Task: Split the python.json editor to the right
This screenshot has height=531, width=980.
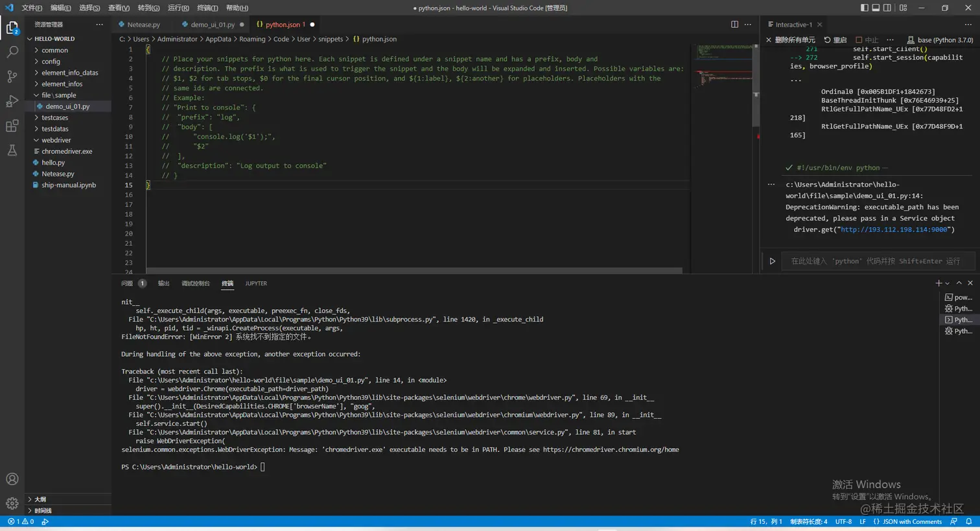Action: tap(734, 25)
